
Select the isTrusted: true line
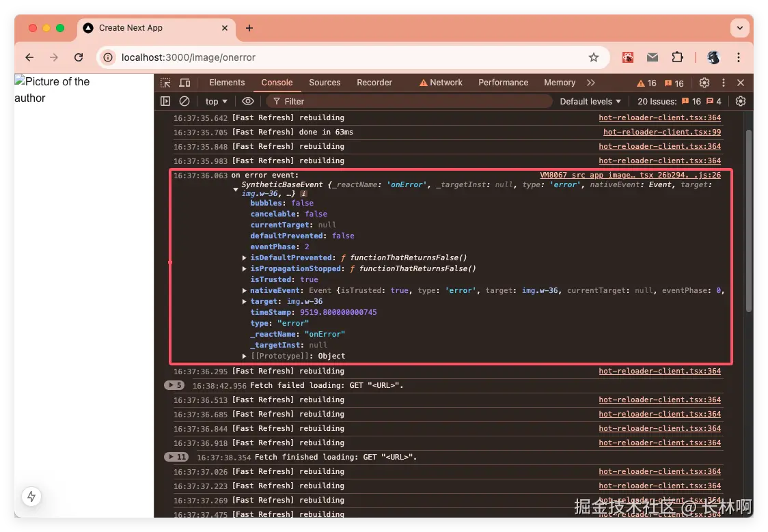284,279
